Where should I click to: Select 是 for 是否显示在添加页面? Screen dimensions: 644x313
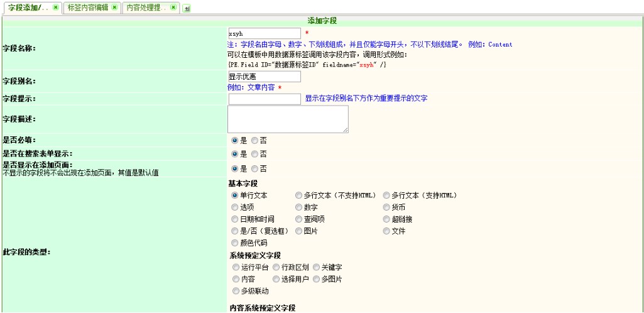pyautogui.click(x=234, y=168)
